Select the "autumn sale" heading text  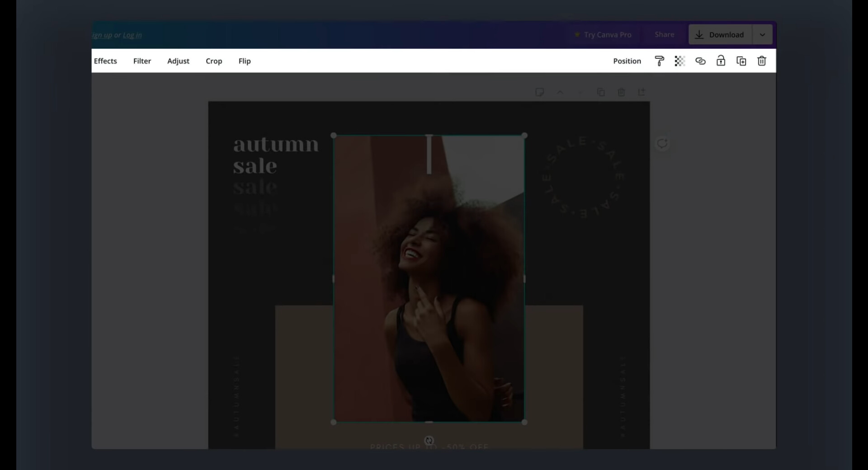point(276,155)
